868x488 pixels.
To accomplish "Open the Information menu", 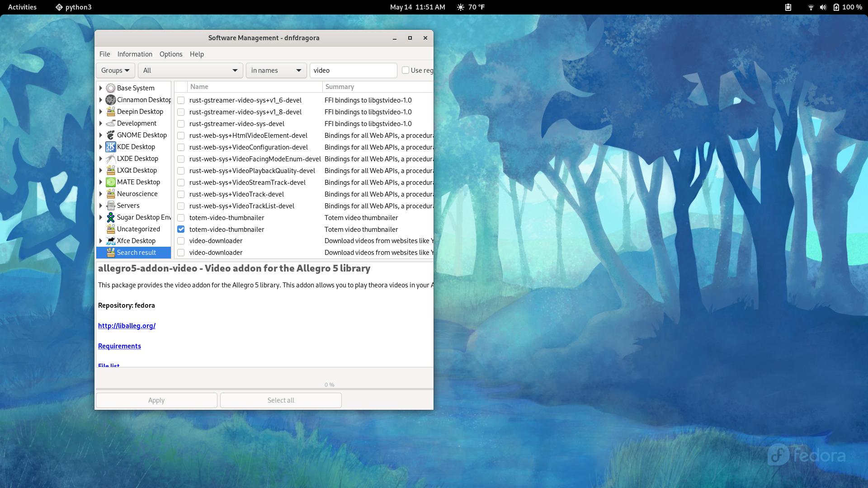I will (135, 54).
